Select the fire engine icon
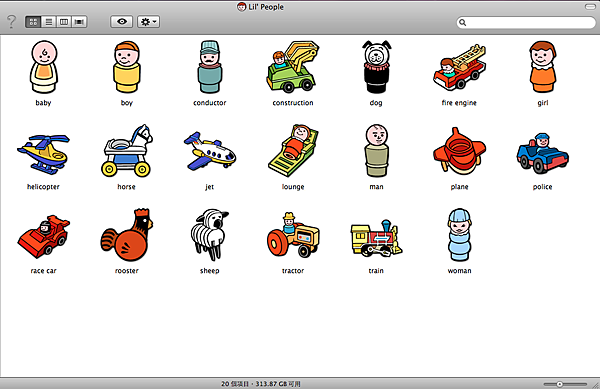The image size is (600, 389). click(x=459, y=68)
